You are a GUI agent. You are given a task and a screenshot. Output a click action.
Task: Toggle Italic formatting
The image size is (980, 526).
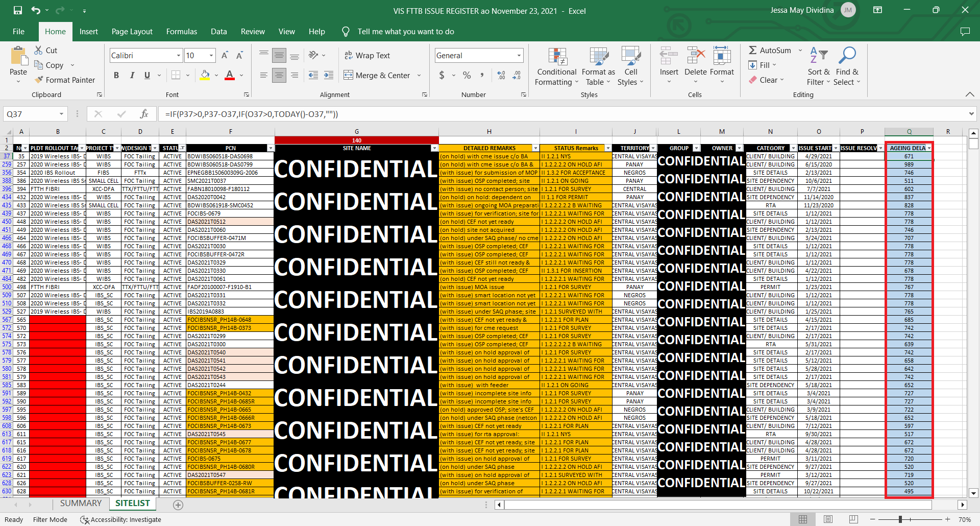(x=132, y=75)
